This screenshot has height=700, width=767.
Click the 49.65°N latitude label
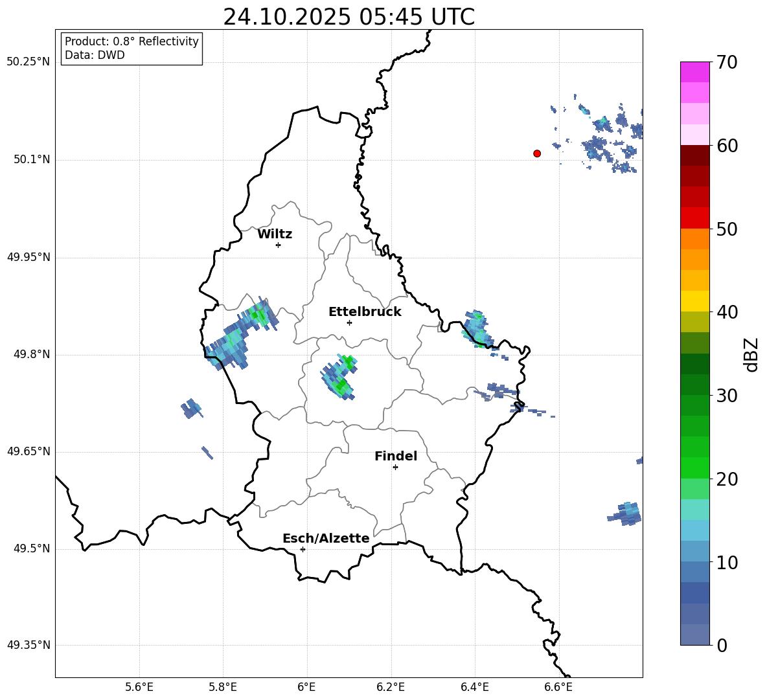[29, 451]
